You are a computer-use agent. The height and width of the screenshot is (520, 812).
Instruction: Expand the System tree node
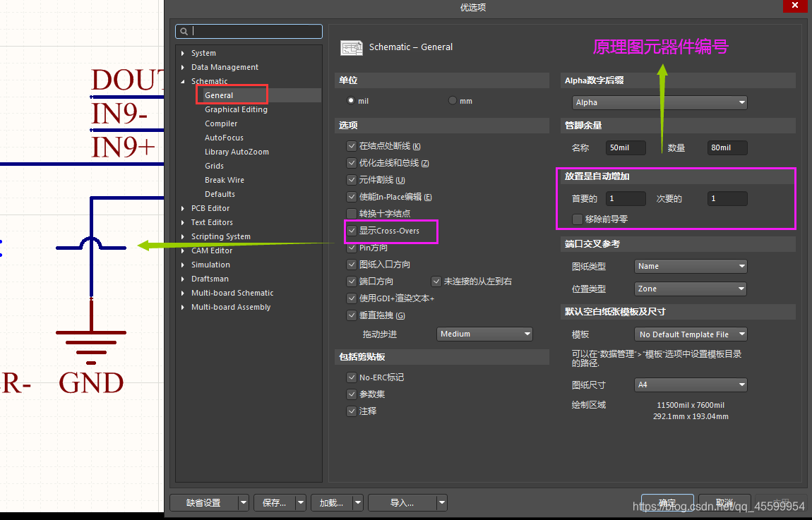183,54
